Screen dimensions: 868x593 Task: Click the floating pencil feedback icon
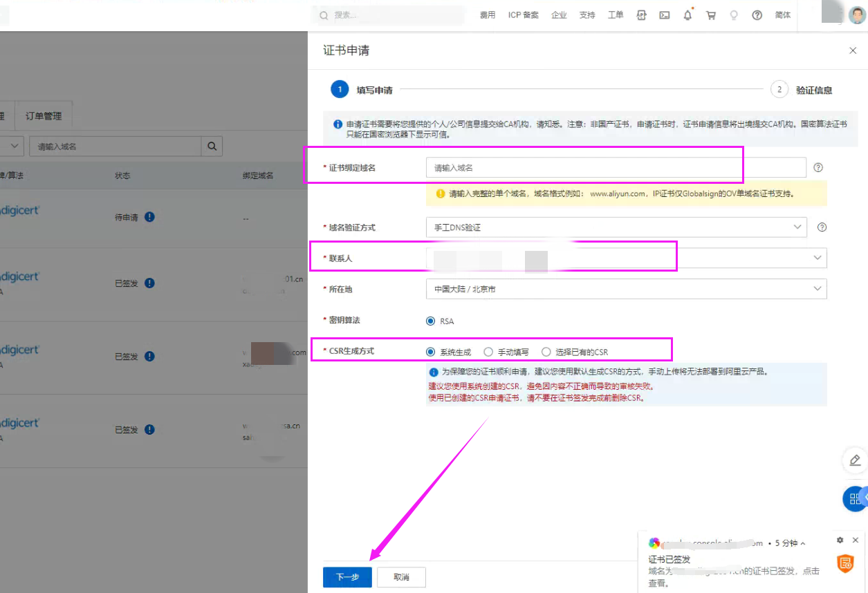855,460
